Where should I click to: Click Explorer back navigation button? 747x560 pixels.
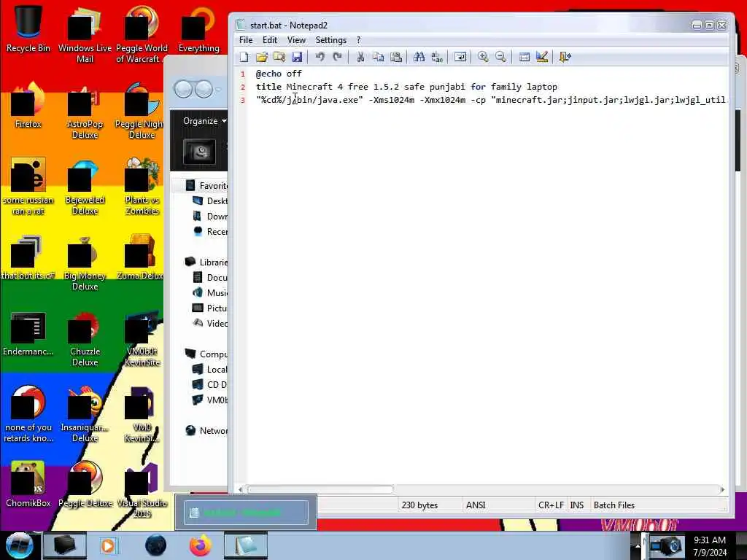(x=183, y=89)
